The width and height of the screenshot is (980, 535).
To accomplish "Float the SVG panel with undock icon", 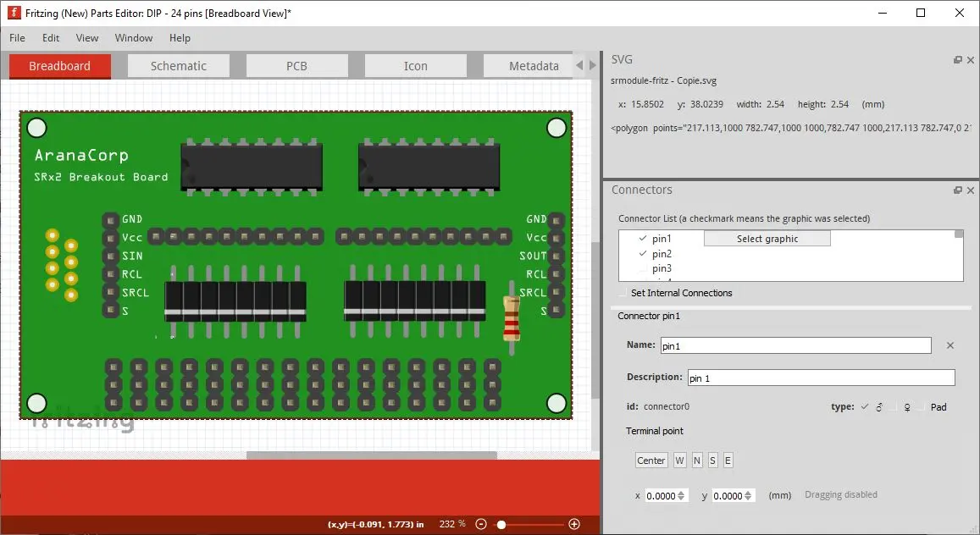I will pos(958,60).
